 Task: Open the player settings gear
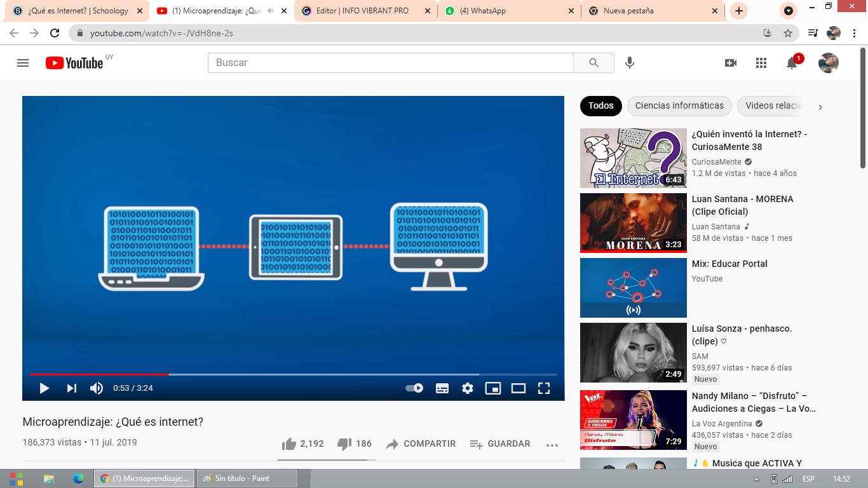[x=468, y=388]
